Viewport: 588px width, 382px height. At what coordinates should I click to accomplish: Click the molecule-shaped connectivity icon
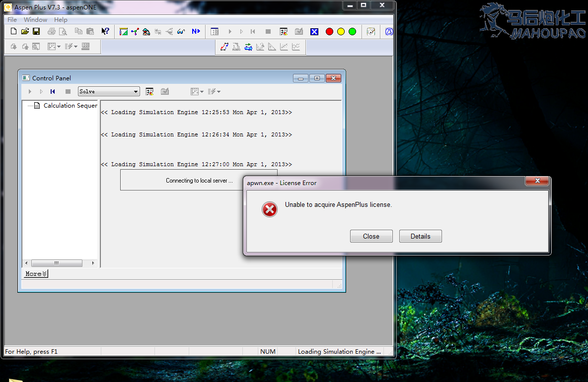click(135, 31)
